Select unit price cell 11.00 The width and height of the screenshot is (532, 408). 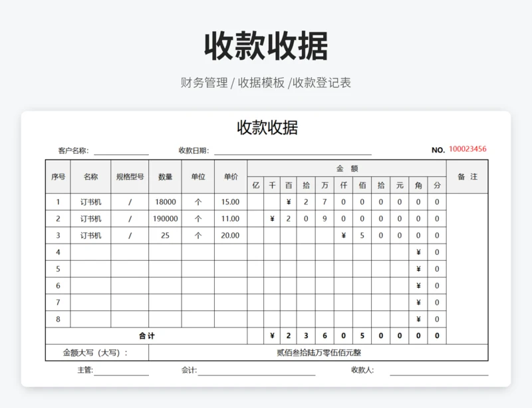coord(231,219)
